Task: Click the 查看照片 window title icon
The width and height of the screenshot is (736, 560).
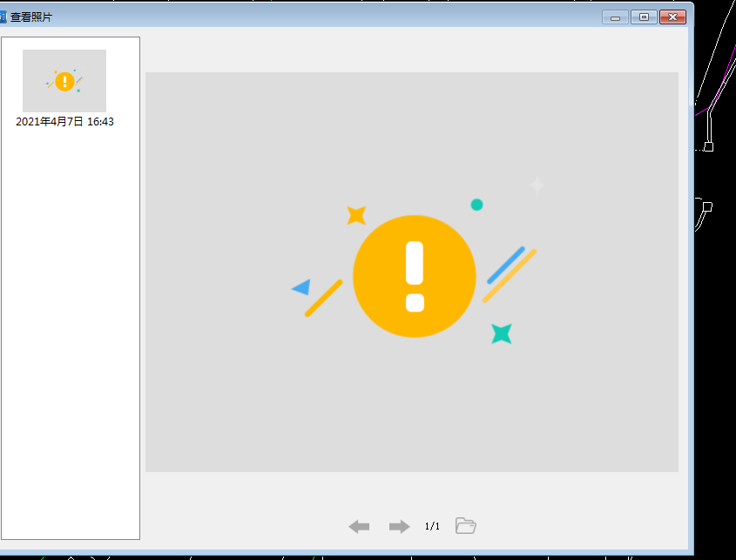Action: point(3,17)
